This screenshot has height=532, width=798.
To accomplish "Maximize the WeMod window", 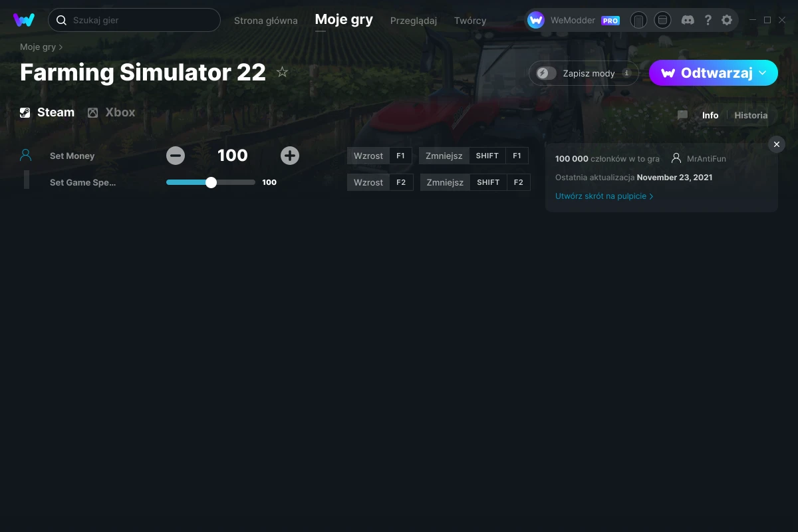I will tap(767, 20).
